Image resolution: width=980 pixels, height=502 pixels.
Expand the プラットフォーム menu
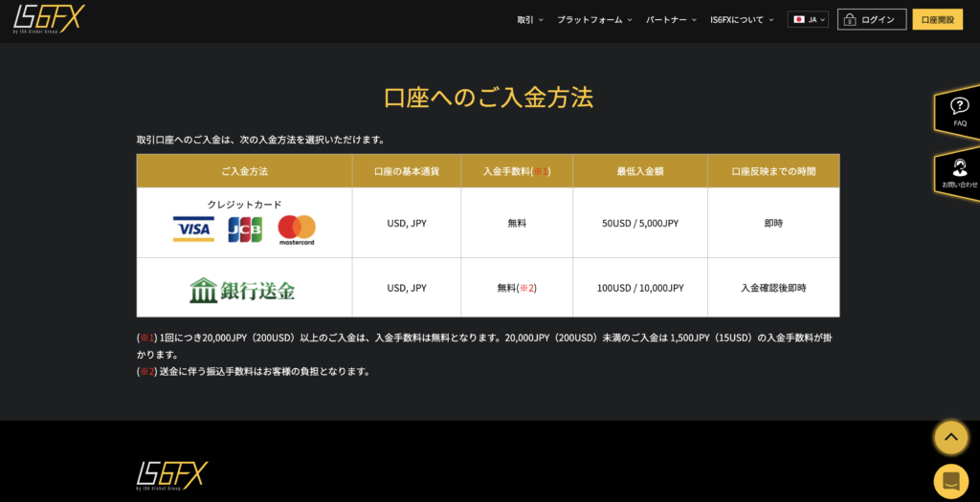coord(594,19)
